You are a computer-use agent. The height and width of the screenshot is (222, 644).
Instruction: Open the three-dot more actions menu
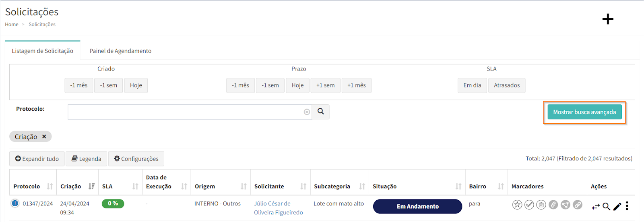point(627,206)
